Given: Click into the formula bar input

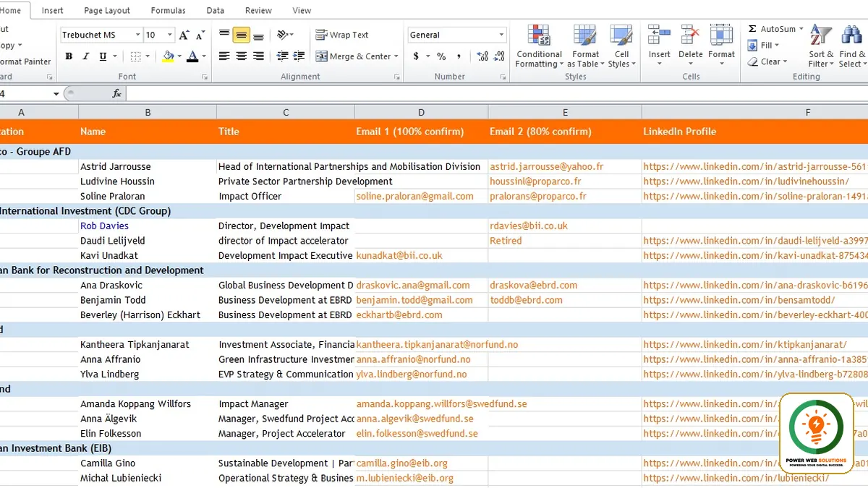Looking at the screenshot, I should pos(496,94).
